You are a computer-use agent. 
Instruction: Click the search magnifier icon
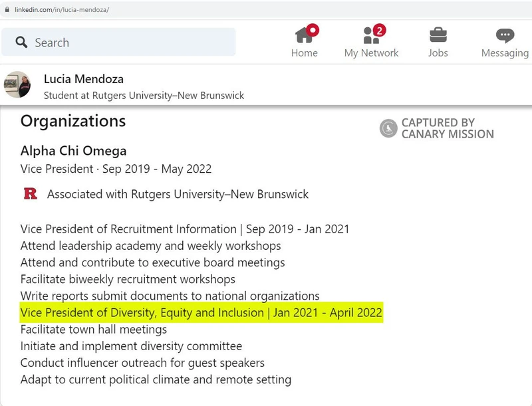pos(21,43)
